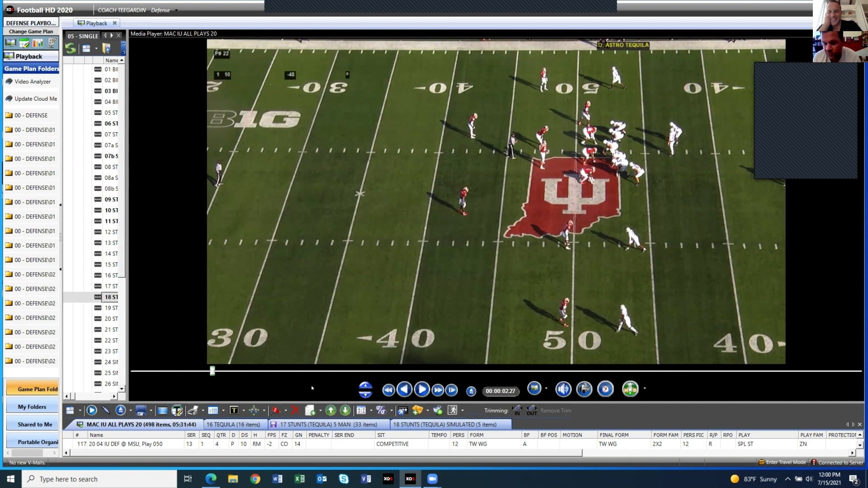The height and width of the screenshot is (488, 868).
Task: Click the clock timer icon
Action: (x=605, y=389)
